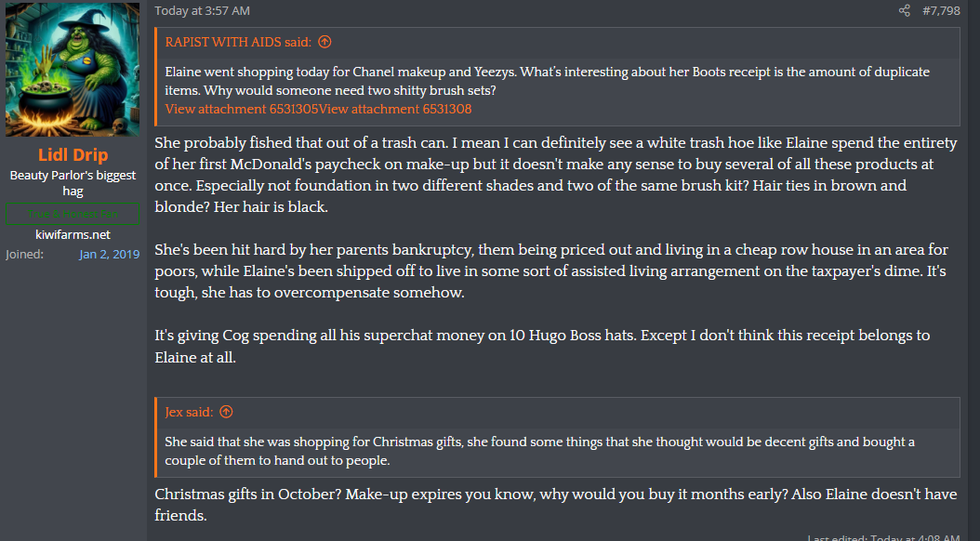Open post permalink #7,798
The height and width of the screenshot is (541, 980).
pyautogui.click(x=941, y=11)
